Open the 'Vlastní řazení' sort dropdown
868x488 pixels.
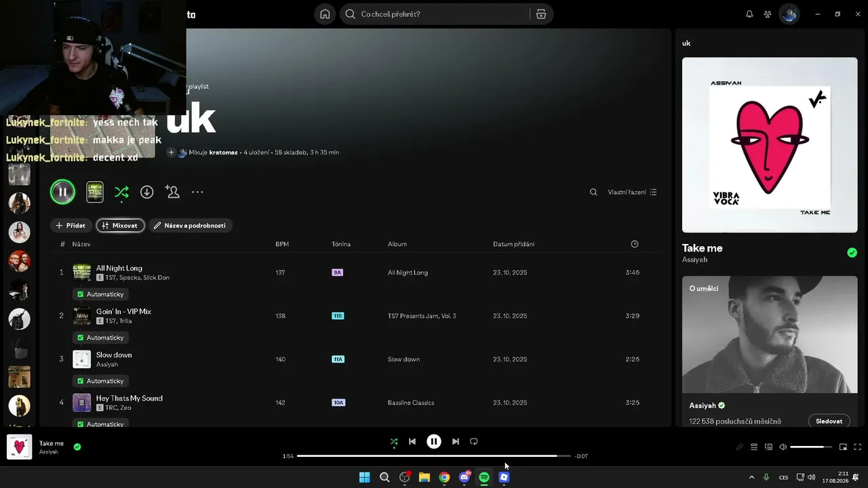632,192
